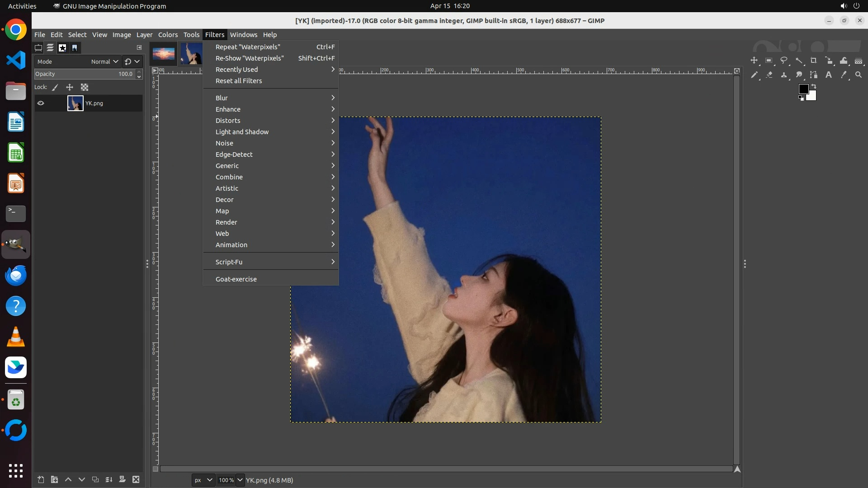
Task: Select the Move tool in toolbox
Action: tap(754, 61)
